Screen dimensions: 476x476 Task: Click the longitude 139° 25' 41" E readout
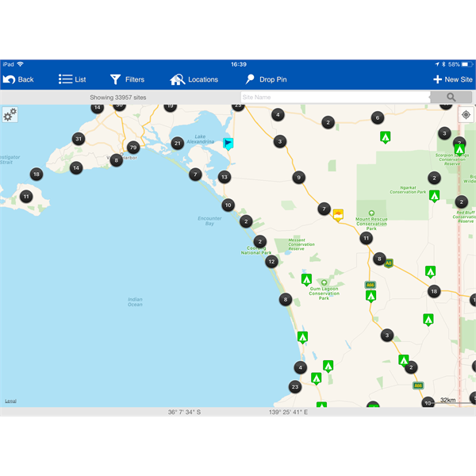coord(288,412)
